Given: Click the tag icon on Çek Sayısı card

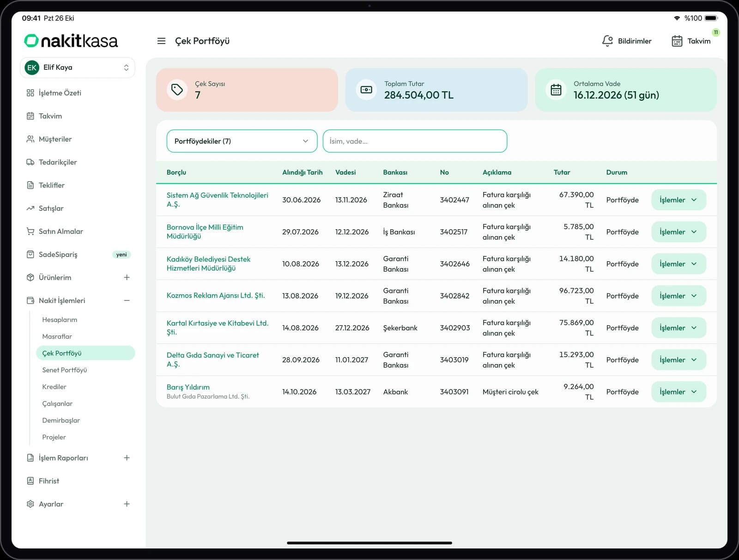Looking at the screenshot, I should click(x=177, y=90).
